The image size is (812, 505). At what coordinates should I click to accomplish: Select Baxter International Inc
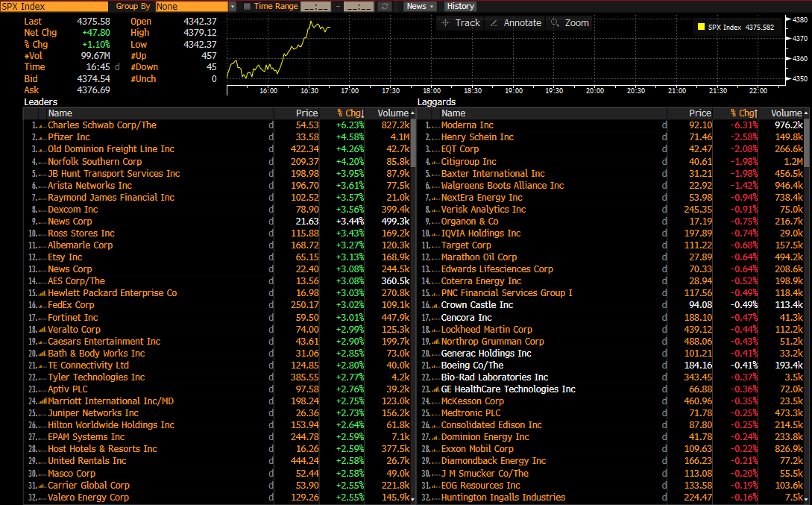click(x=493, y=174)
